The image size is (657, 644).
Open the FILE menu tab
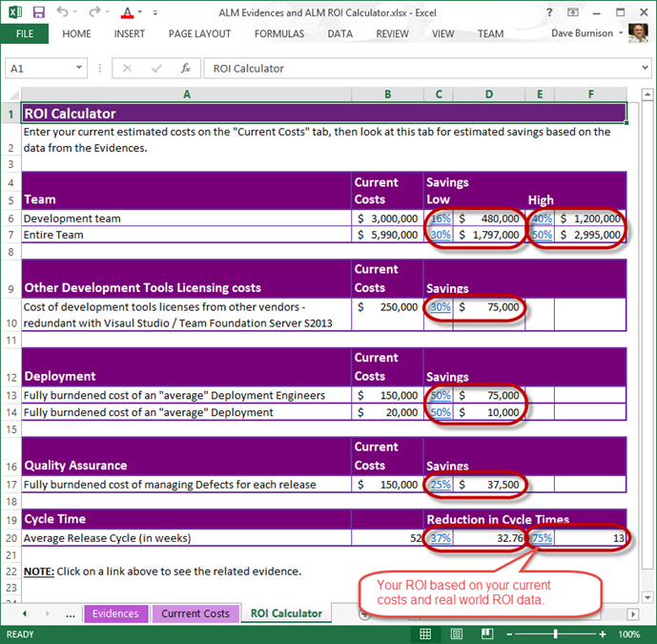(25, 33)
